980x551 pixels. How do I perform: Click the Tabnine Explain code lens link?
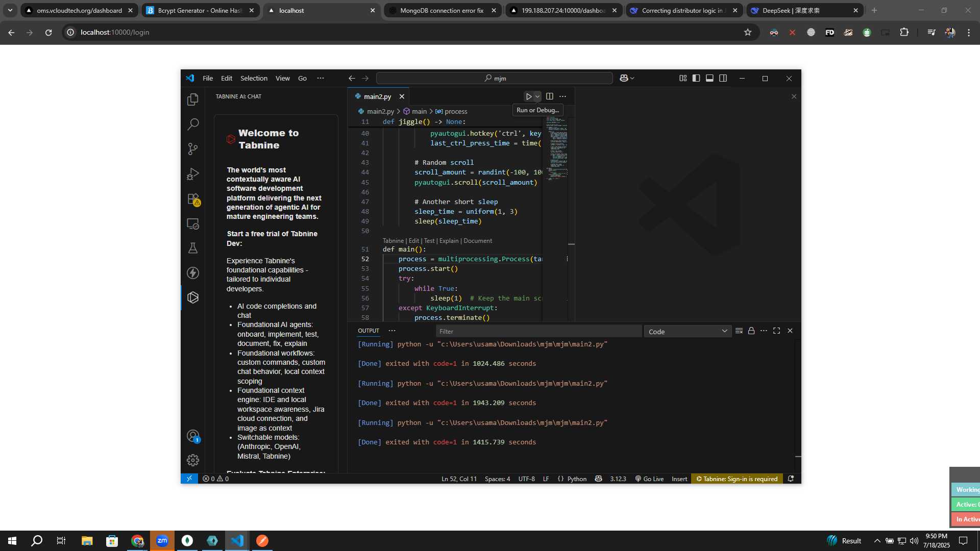pos(449,241)
